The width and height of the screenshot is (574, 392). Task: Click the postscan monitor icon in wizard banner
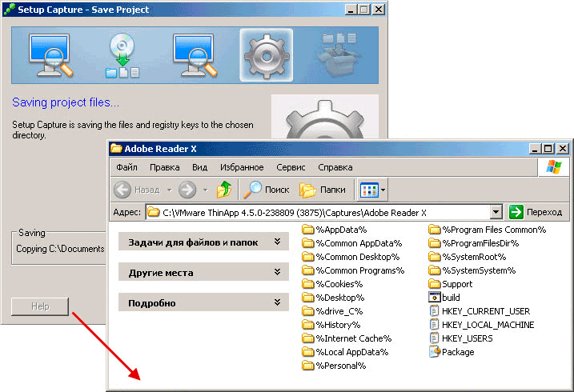(x=195, y=55)
